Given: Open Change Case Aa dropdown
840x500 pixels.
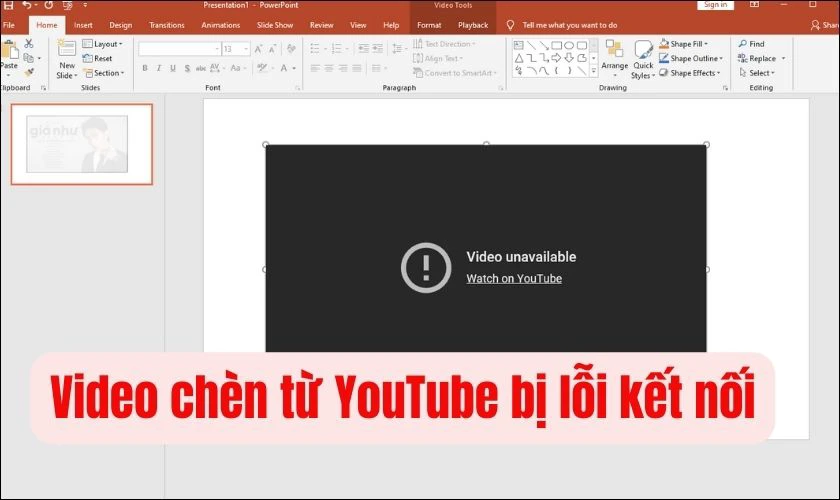Looking at the screenshot, I should [238, 68].
